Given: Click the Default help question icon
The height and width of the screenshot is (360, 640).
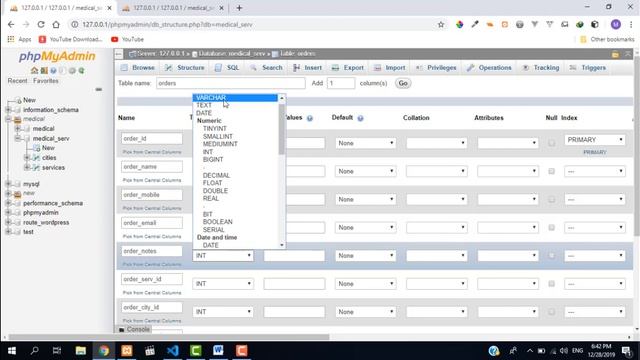Looking at the screenshot, I should [x=360, y=118].
